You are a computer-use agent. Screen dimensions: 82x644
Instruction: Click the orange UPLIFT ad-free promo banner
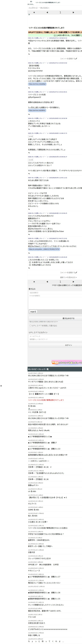[x=55, y=32]
